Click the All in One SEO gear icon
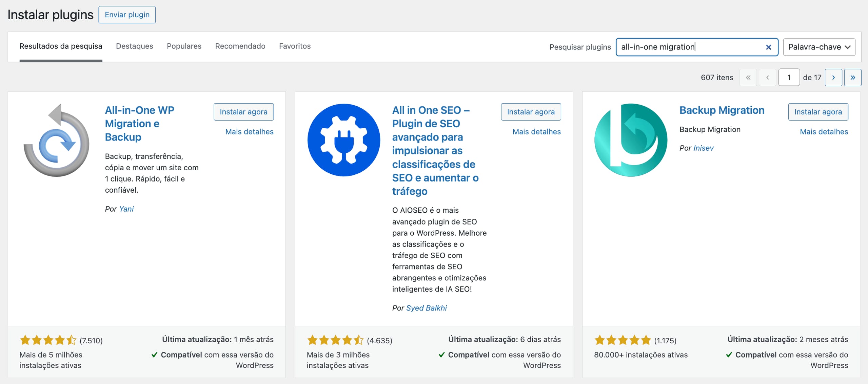The height and width of the screenshot is (384, 868). [x=343, y=140]
